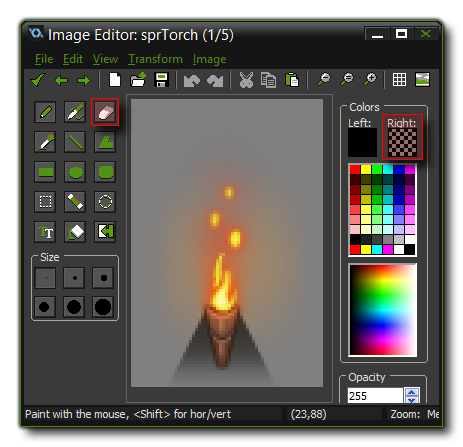Choose the smallest brush size
This screenshot has height=447, width=463.
45,278
